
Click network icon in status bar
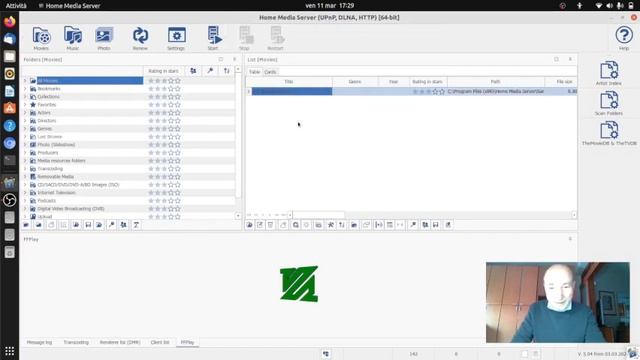[x=326, y=354]
